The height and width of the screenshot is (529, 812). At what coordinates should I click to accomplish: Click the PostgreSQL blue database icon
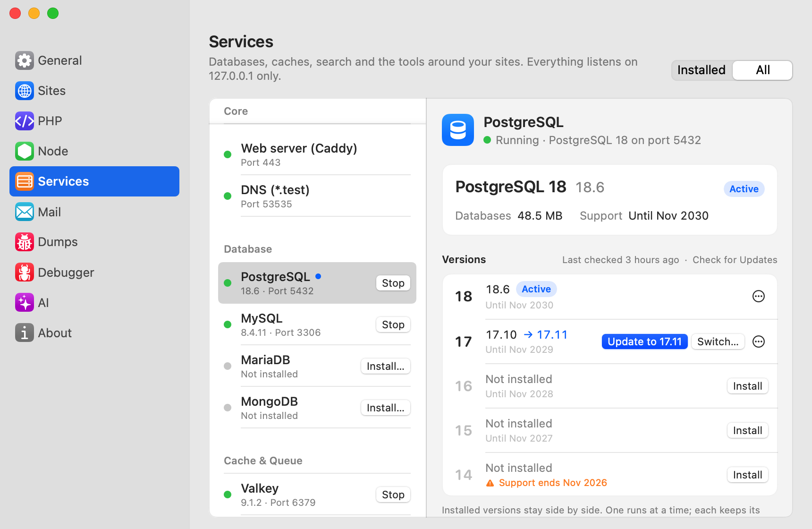click(458, 130)
